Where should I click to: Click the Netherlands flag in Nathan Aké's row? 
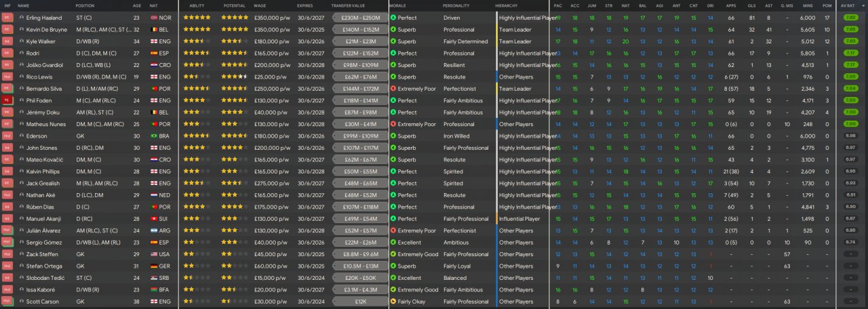point(154,195)
